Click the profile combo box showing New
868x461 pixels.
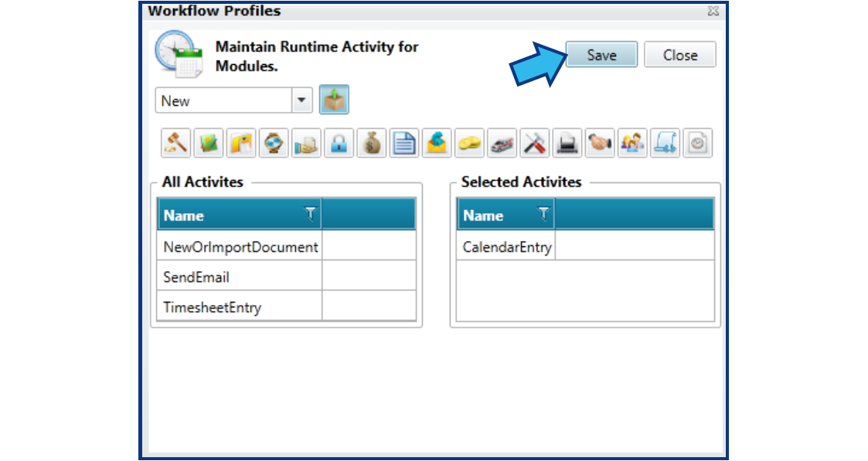pos(233,100)
